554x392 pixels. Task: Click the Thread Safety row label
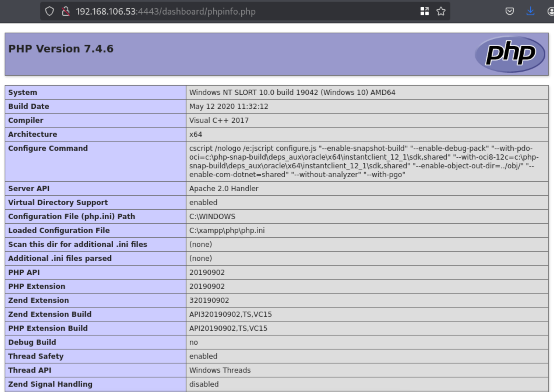[x=36, y=356]
